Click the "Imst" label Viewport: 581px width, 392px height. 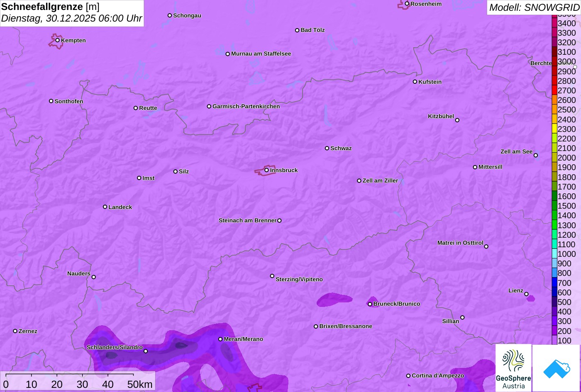[149, 178]
